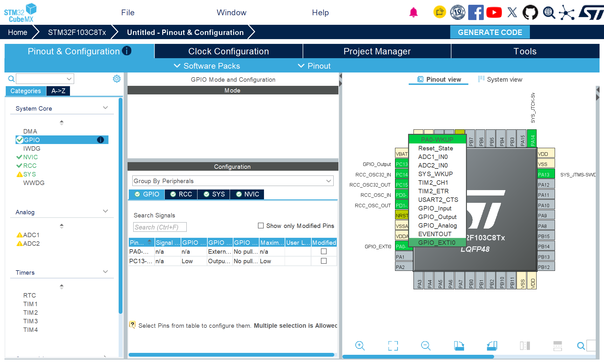Open the X (Twitter) icon link
Screen dimensions: 604x364
point(512,12)
